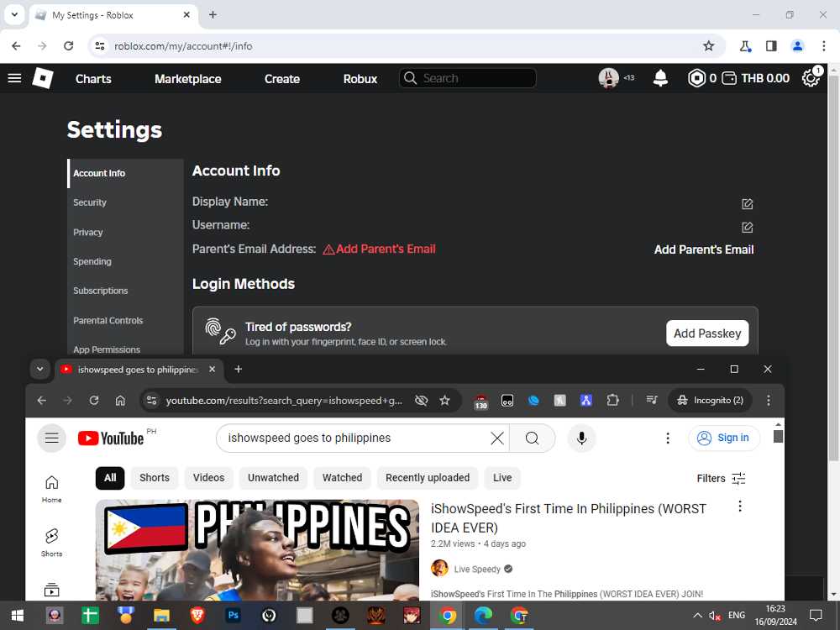This screenshot has width=840, height=630.
Task: Click YouTube voice search microphone
Action: [x=580, y=438]
